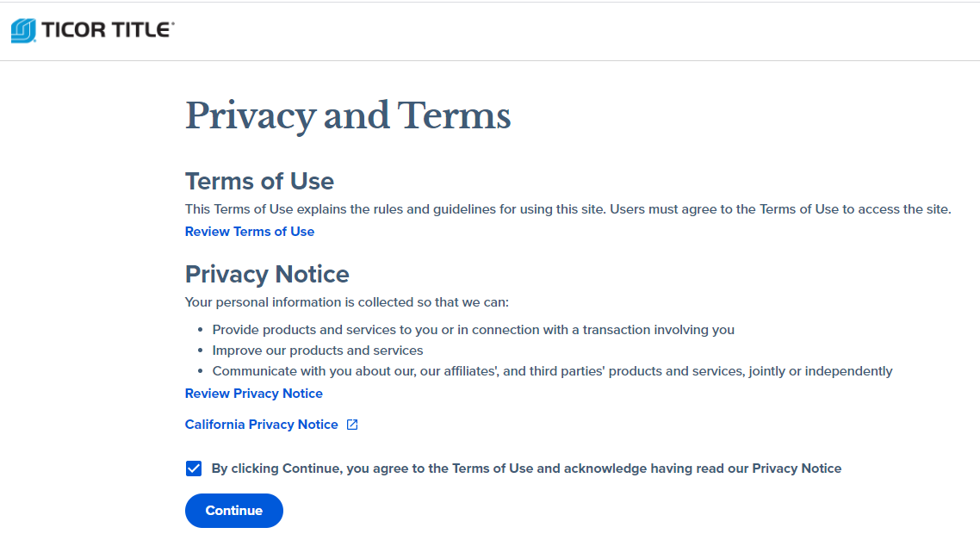
Task: Select the 'Provide products and services' bullet
Action: click(x=473, y=330)
